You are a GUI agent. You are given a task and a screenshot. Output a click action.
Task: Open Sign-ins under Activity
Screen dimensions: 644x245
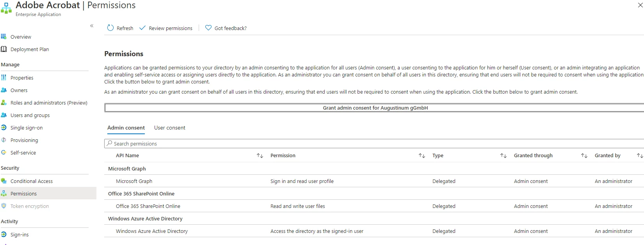20,234
